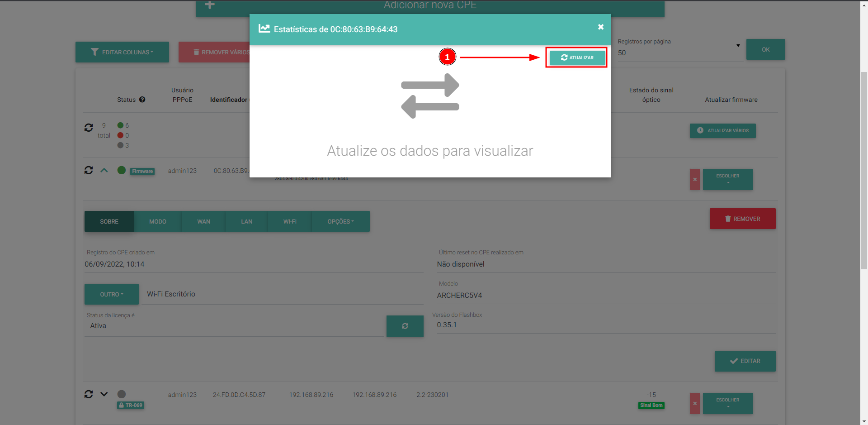
Task: Click the Atualizar button in statistics modal
Action: point(577,57)
